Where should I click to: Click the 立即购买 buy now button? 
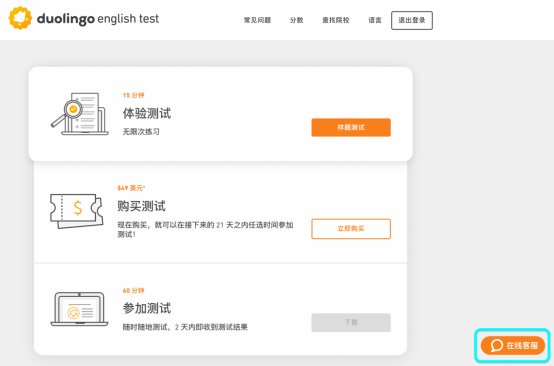(351, 229)
